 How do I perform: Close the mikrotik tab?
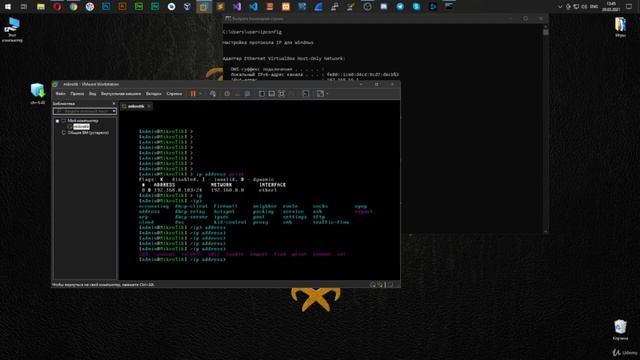click(149, 106)
